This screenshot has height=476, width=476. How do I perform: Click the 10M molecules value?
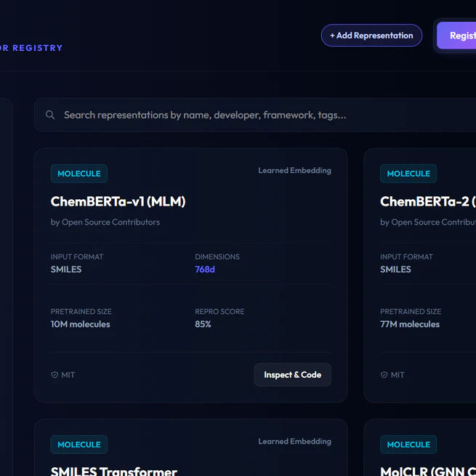[x=80, y=324]
